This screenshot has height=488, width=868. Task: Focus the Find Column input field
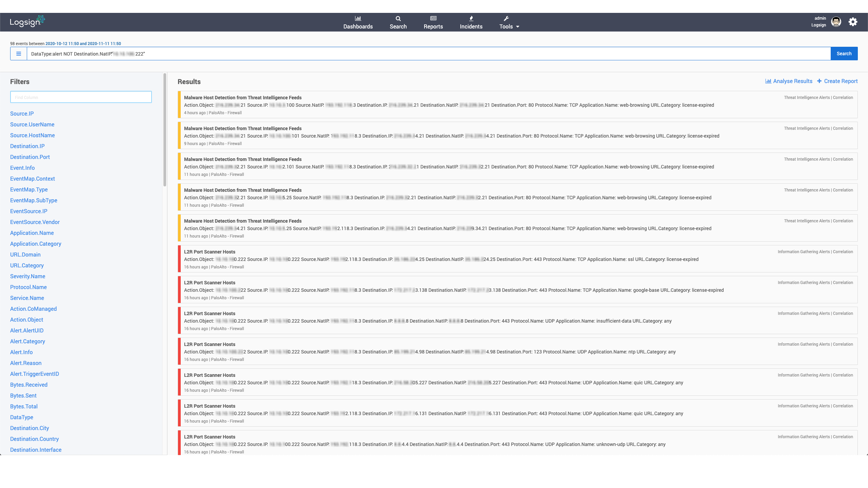click(x=81, y=97)
